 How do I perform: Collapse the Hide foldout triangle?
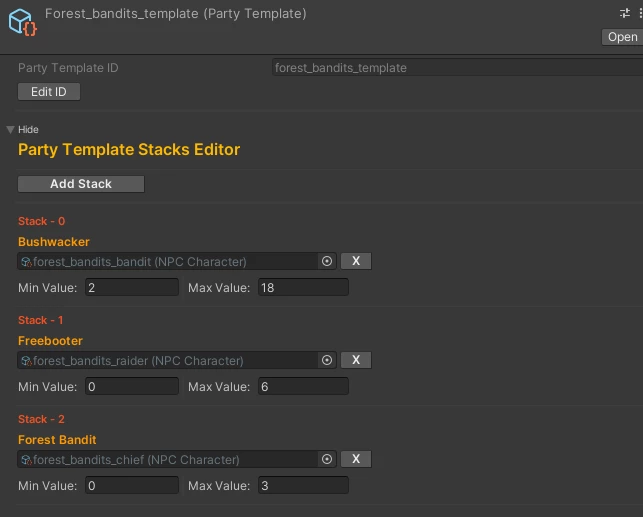[x=11, y=130]
